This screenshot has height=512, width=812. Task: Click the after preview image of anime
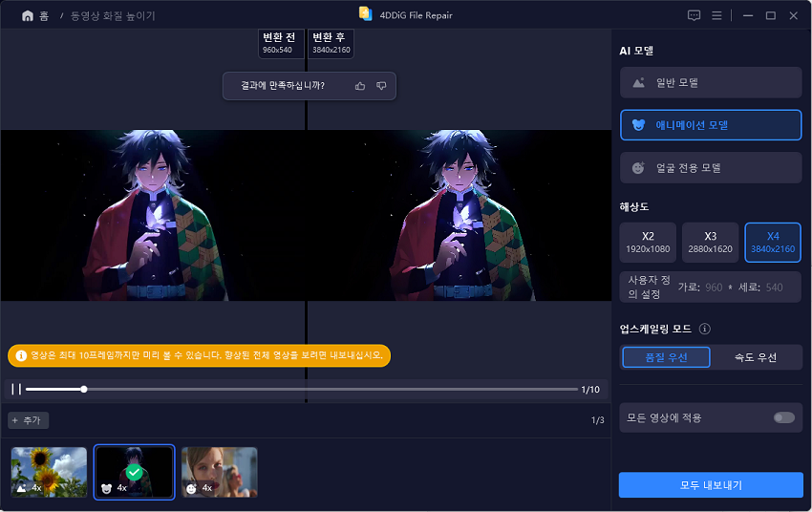point(459,215)
